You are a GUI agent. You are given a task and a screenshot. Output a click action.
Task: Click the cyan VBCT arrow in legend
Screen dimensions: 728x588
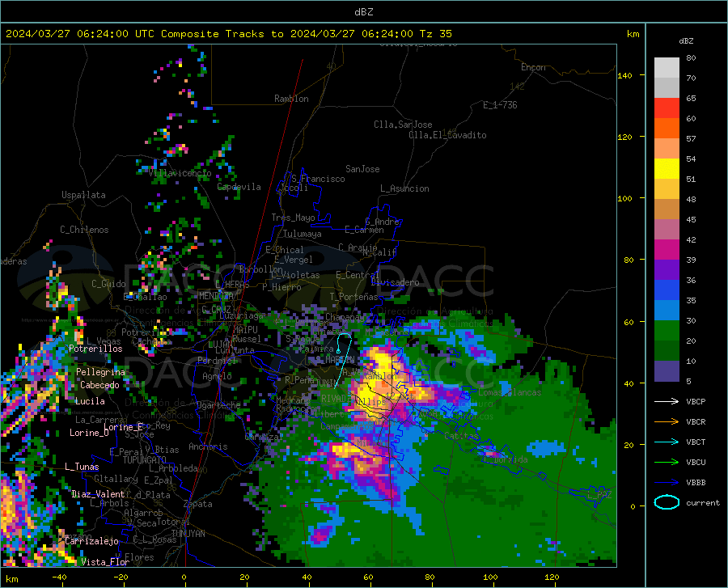click(x=667, y=442)
